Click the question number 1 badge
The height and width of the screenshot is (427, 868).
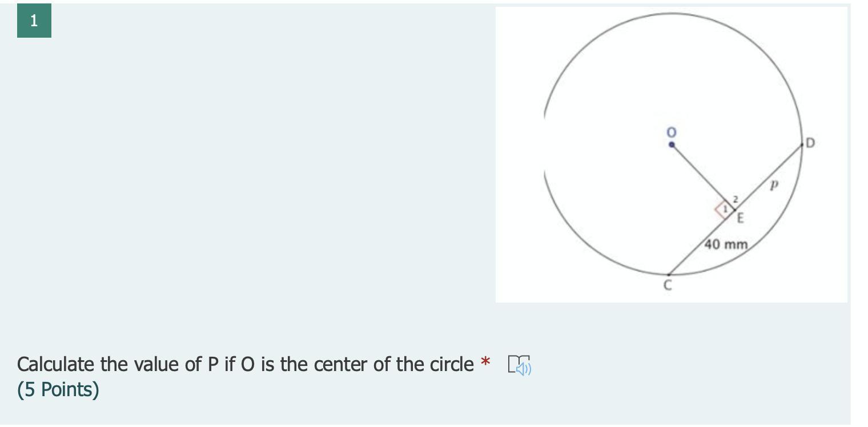point(34,21)
